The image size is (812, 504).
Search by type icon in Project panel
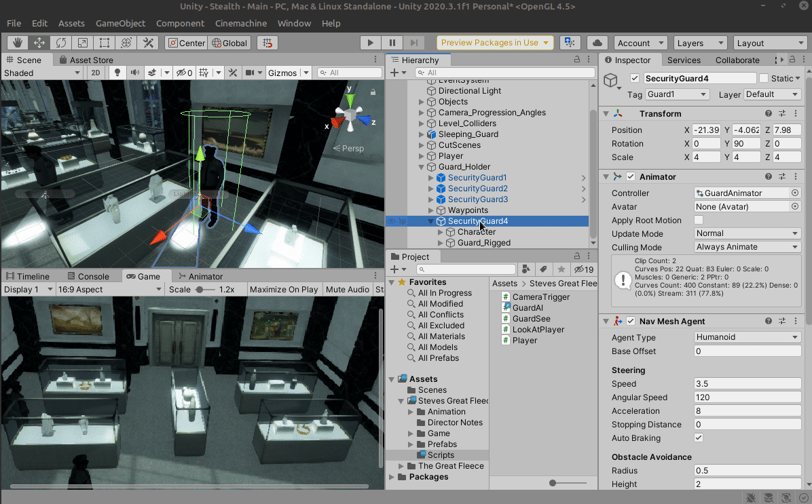tap(526, 269)
